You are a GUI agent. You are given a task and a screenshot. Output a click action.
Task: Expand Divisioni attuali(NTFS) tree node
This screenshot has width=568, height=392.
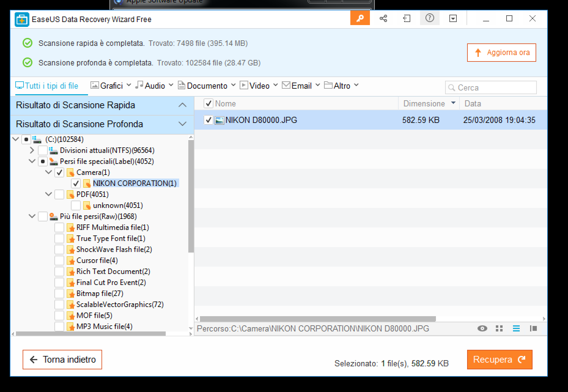point(32,150)
